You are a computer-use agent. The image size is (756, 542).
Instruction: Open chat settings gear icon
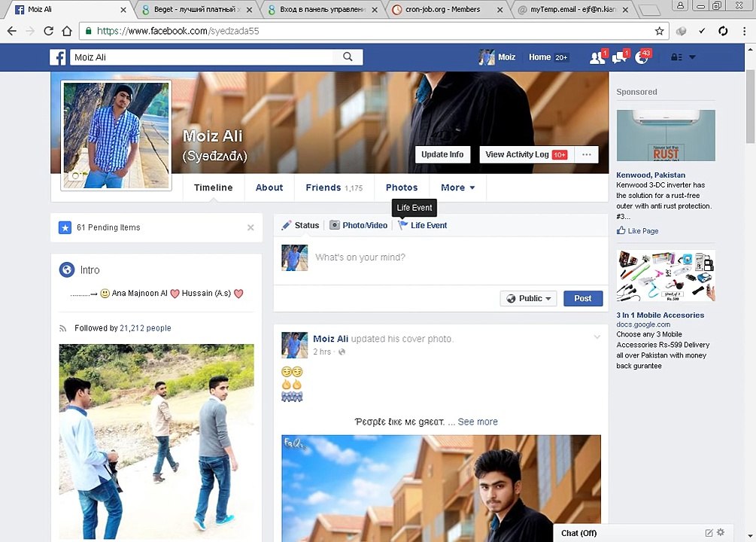pos(721,532)
